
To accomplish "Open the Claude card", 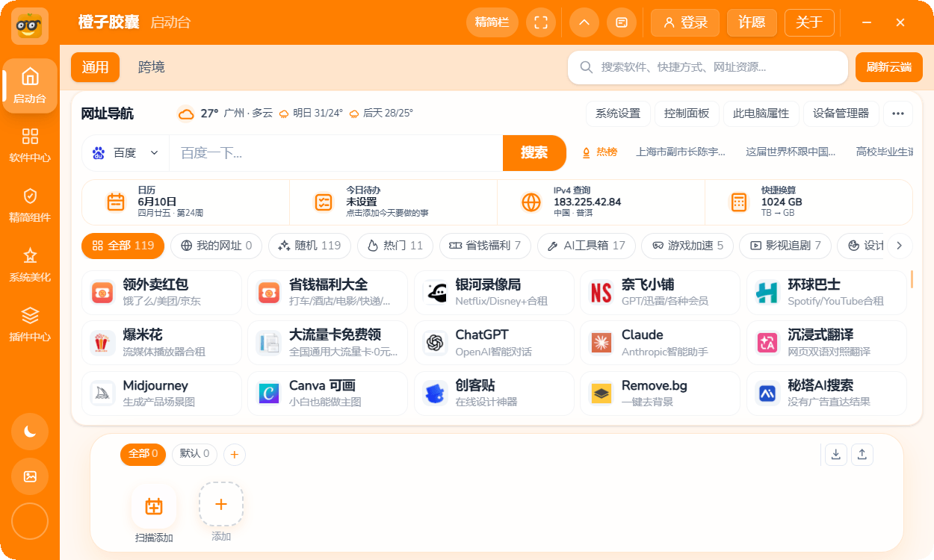I will coord(660,343).
